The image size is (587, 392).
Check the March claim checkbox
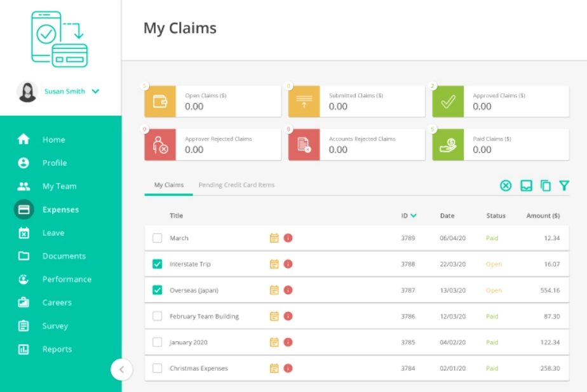coord(158,238)
